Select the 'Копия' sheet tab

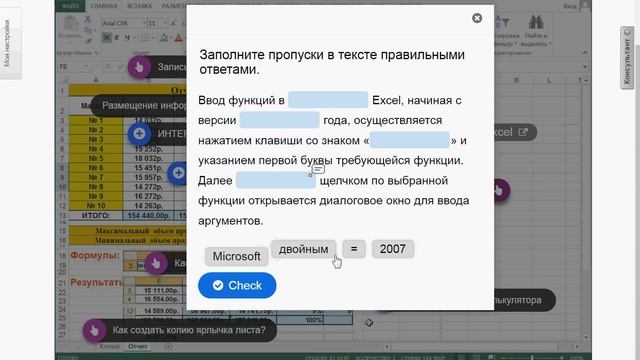click(109, 346)
